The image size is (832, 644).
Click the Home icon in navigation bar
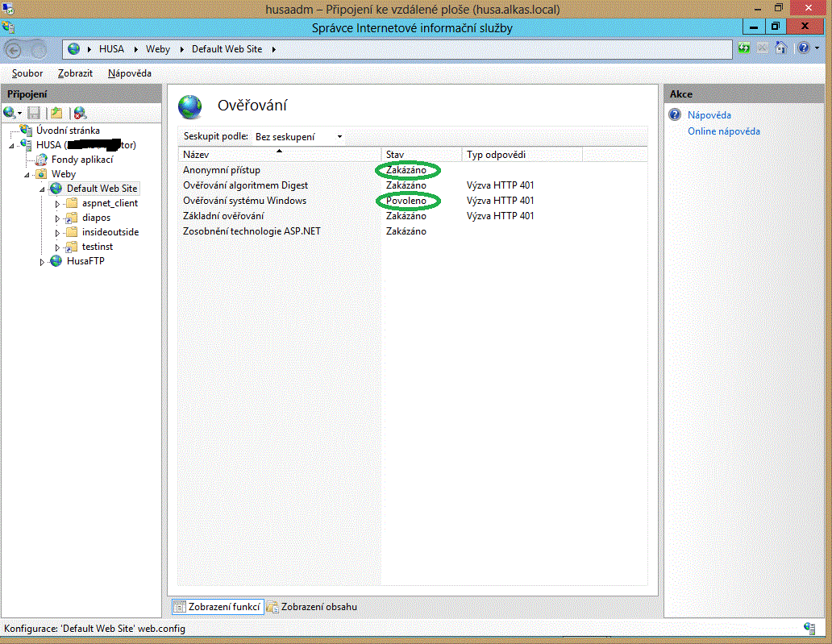(x=780, y=48)
